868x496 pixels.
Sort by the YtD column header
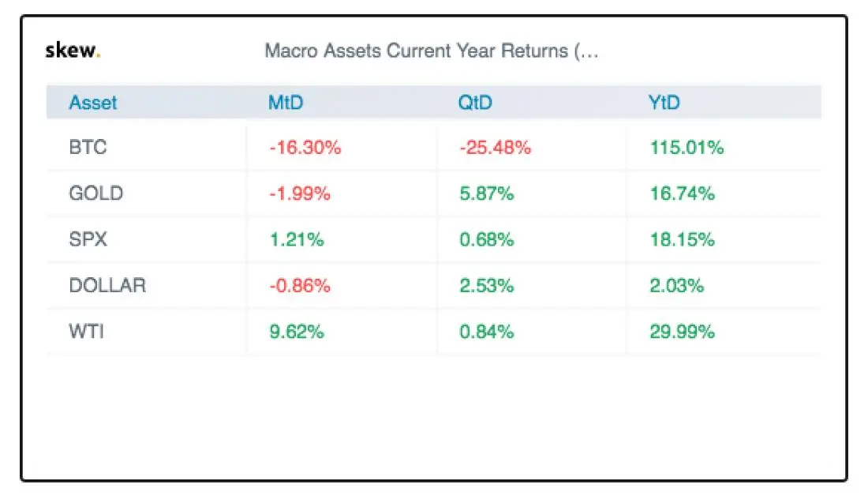point(664,103)
